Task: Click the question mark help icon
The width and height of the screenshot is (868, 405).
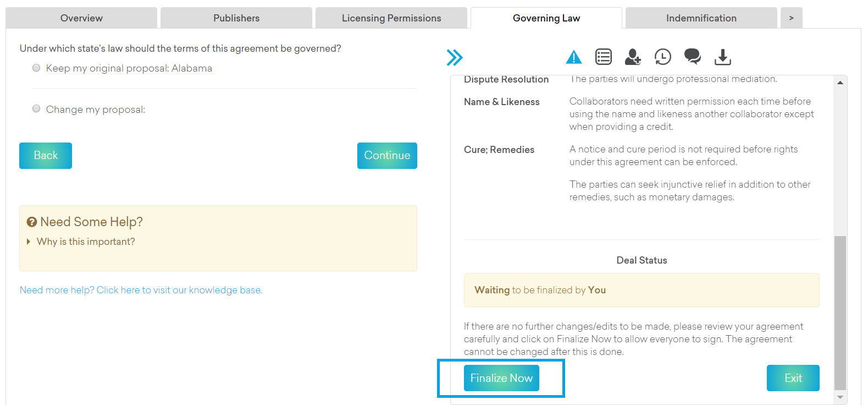Action: pyautogui.click(x=32, y=222)
